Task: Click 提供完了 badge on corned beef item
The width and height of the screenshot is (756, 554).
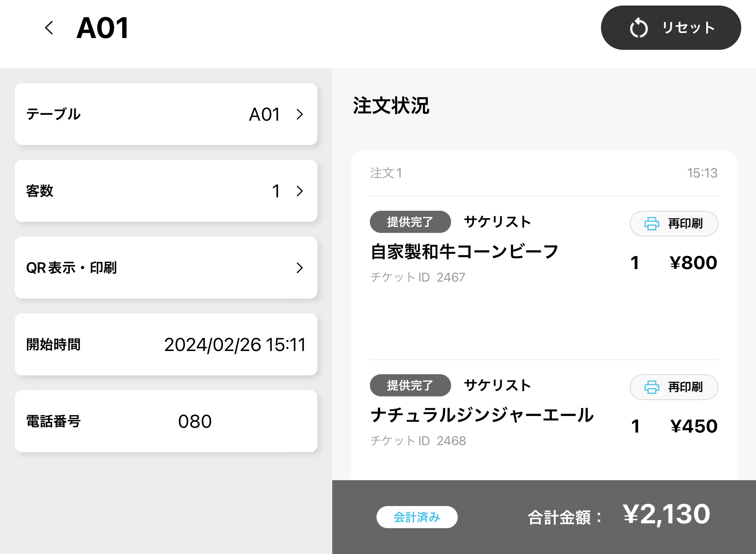Action: tap(410, 222)
